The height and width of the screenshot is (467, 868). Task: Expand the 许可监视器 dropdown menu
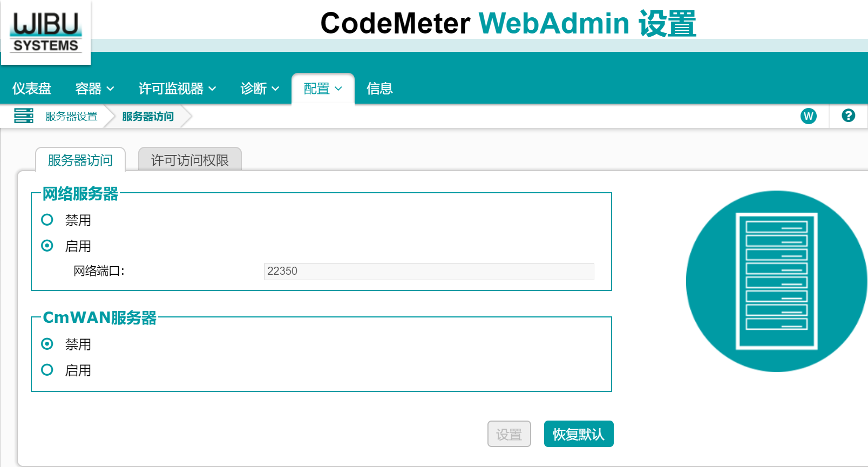pos(177,89)
